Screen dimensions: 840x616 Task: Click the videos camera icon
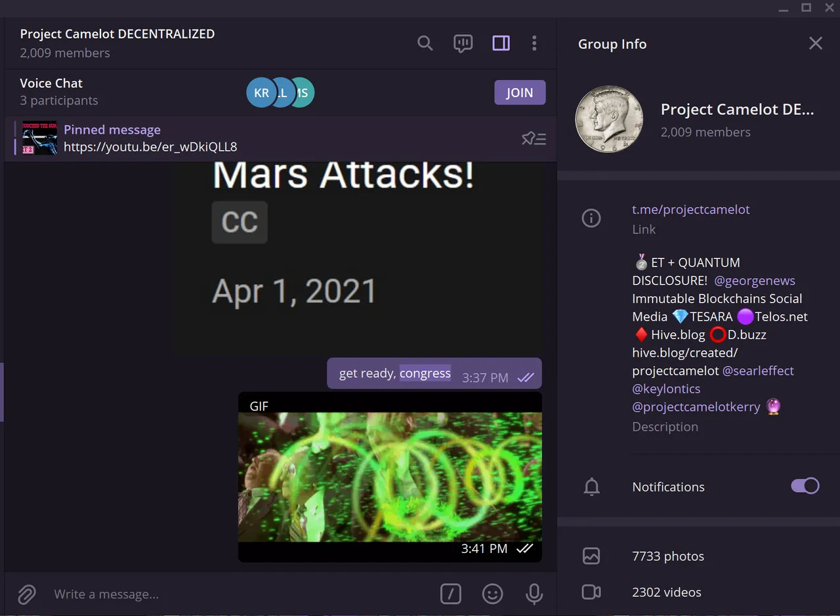[591, 592]
